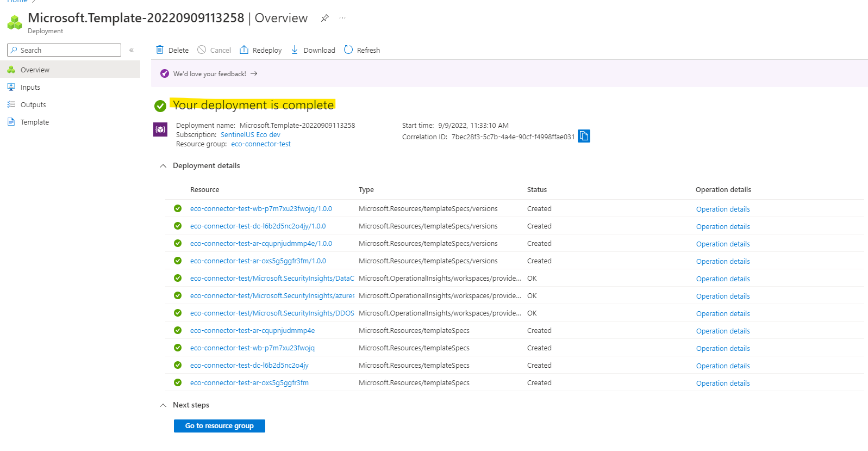Open the SentinelUS Eco dev subscription

[x=251, y=135]
